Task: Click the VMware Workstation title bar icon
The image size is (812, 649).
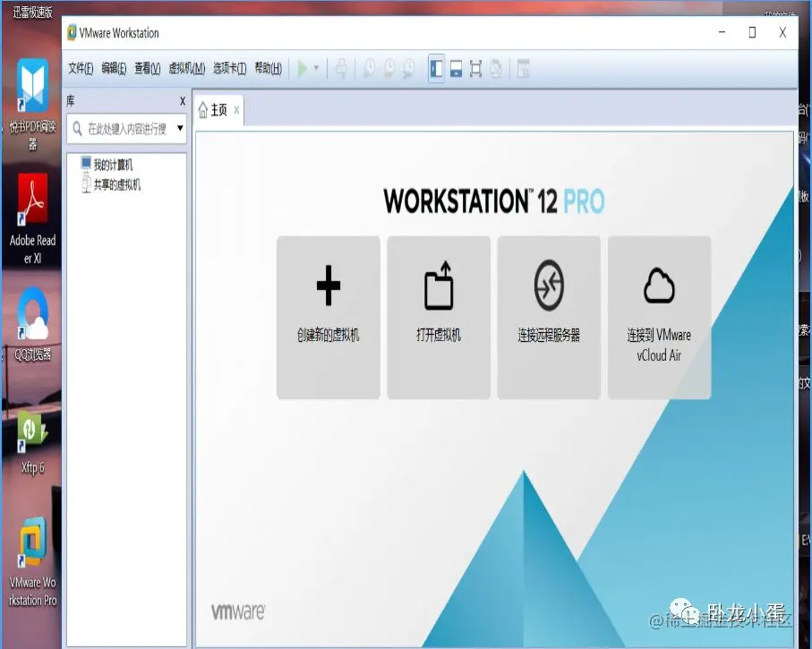Action: pos(72,32)
